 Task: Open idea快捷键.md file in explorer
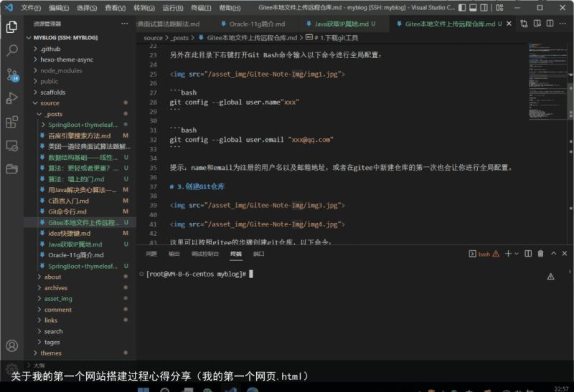pyautogui.click(x=80, y=234)
